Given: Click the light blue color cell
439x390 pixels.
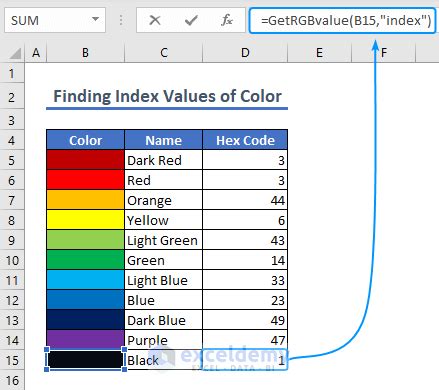Looking at the screenshot, I should tap(85, 280).
